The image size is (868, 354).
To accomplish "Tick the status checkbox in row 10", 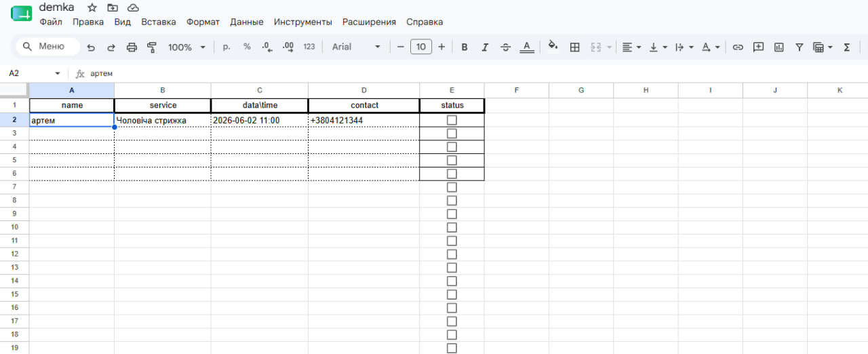I will click(452, 227).
